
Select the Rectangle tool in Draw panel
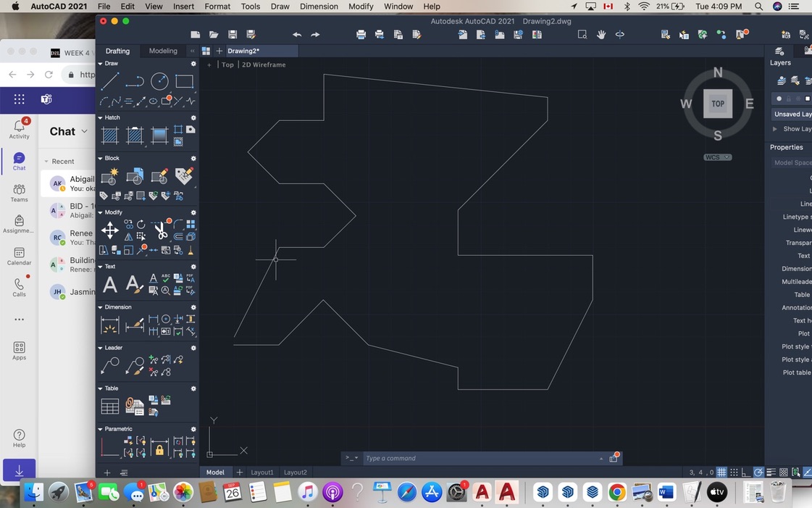tap(184, 81)
